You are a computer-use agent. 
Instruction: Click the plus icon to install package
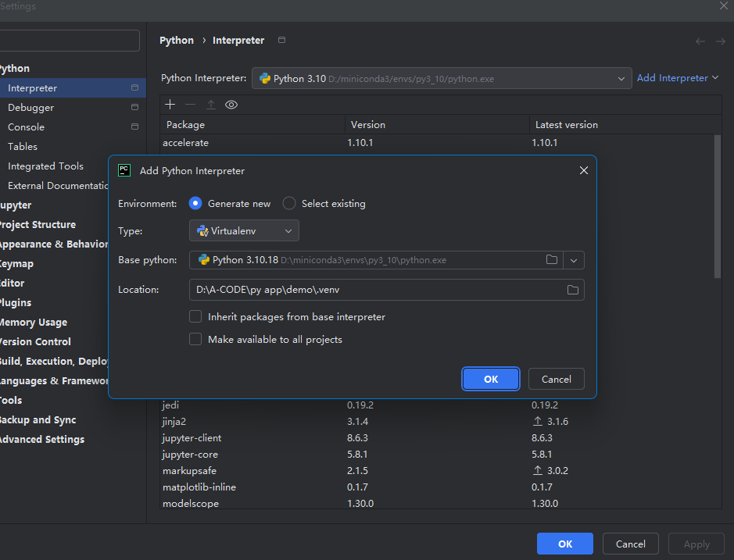[170, 105]
